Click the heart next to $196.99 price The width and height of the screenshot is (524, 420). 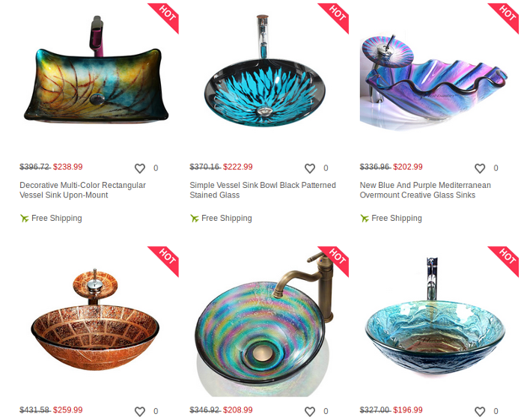tap(480, 411)
